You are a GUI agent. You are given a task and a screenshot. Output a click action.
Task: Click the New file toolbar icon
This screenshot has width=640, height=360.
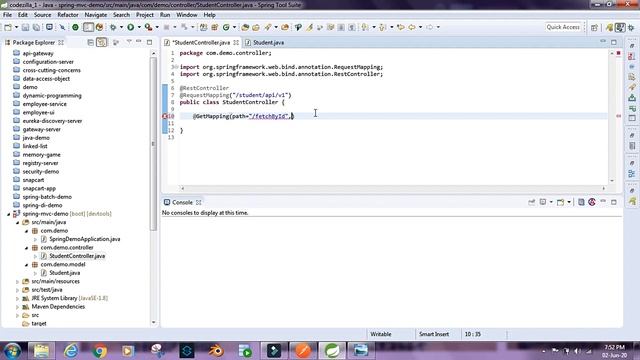point(8,27)
